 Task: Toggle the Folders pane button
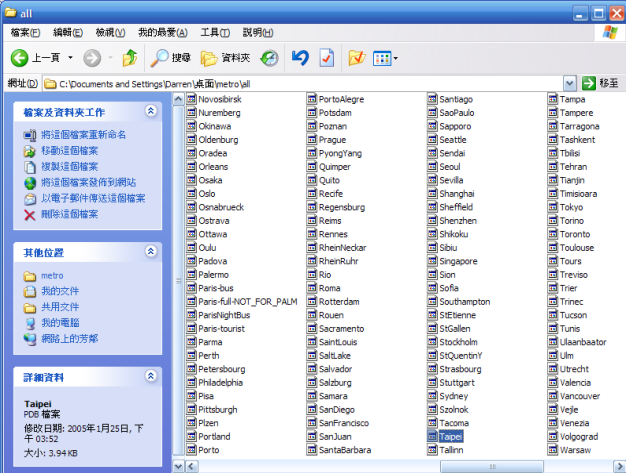click(226, 58)
